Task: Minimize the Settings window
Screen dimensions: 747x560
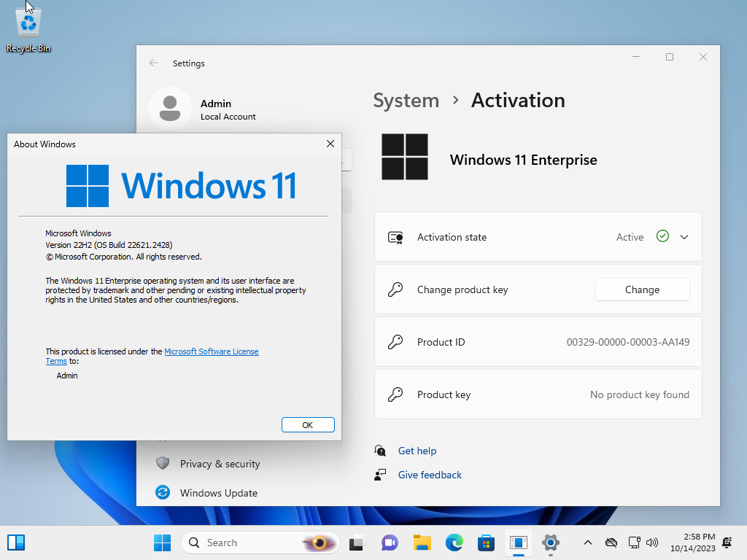Action: (x=636, y=57)
